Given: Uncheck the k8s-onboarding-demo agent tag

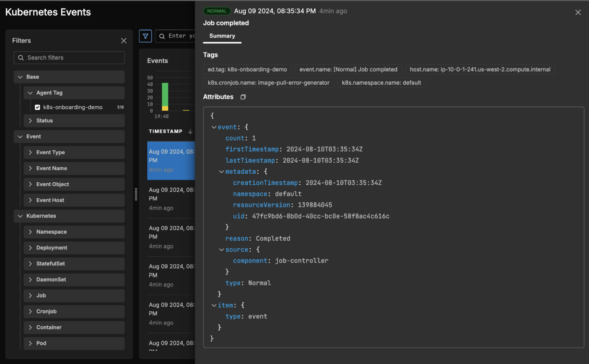Looking at the screenshot, I should [x=37, y=107].
